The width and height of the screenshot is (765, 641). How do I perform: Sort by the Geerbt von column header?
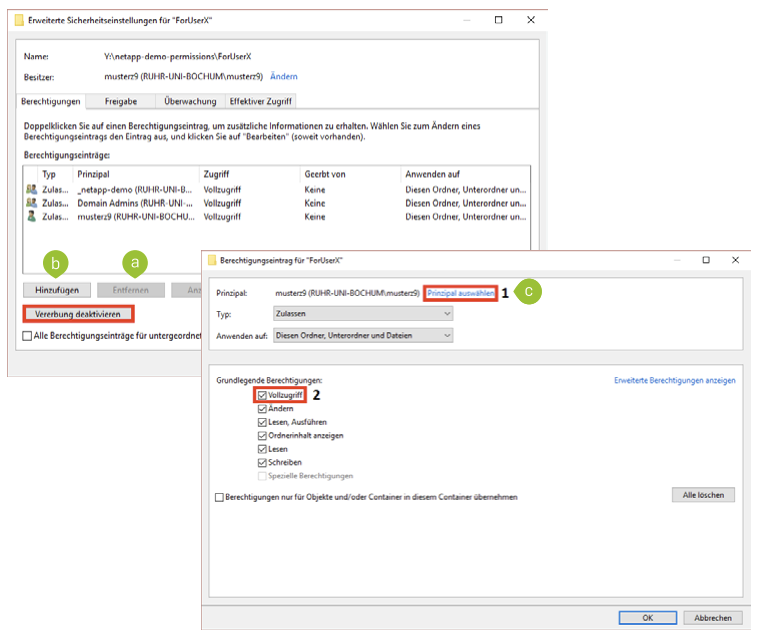(351, 174)
